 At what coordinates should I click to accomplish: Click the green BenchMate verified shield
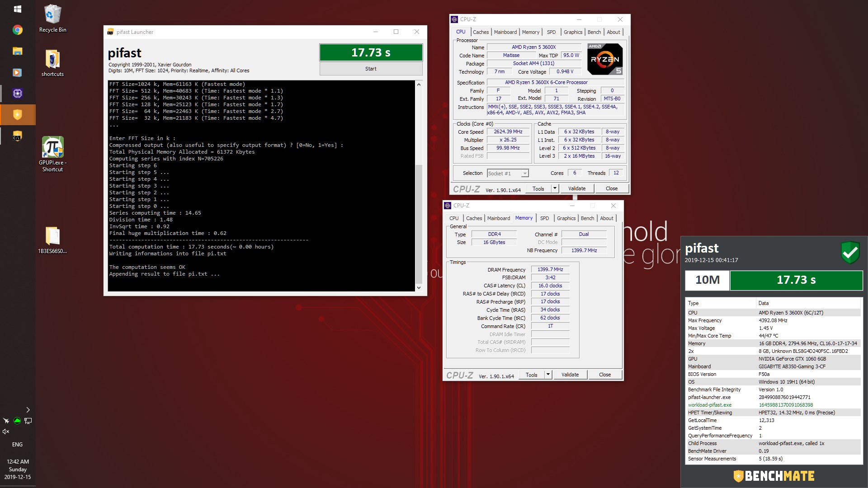(x=850, y=252)
